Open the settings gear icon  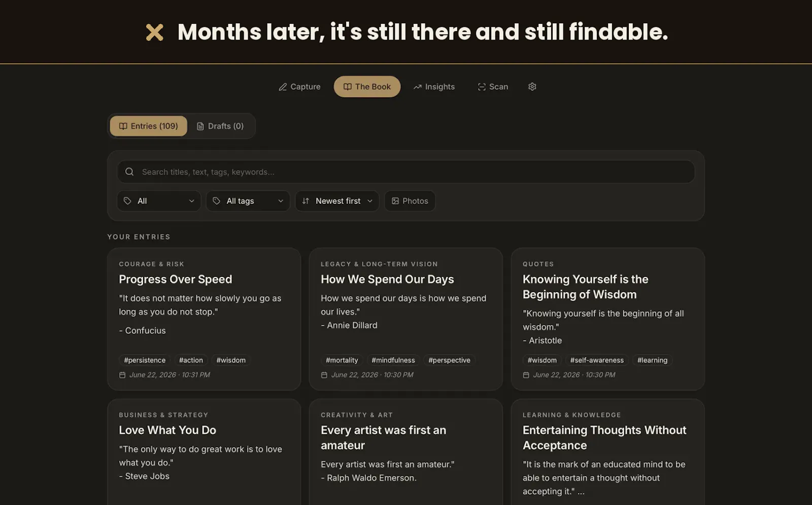click(x=532, y=87)
